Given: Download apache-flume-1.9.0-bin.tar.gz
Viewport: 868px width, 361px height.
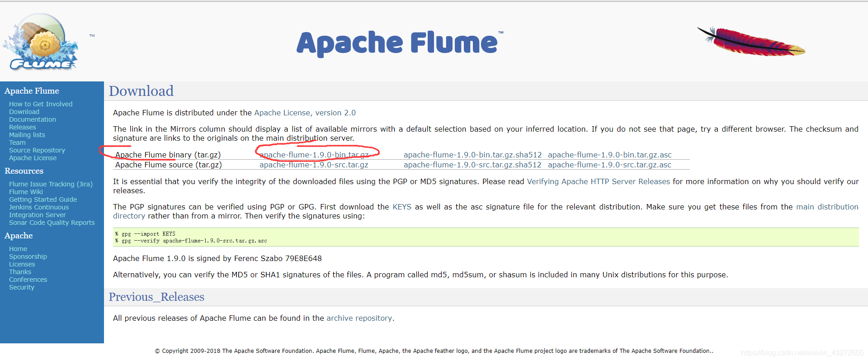Looking at the screenshot, I should 314,155.
